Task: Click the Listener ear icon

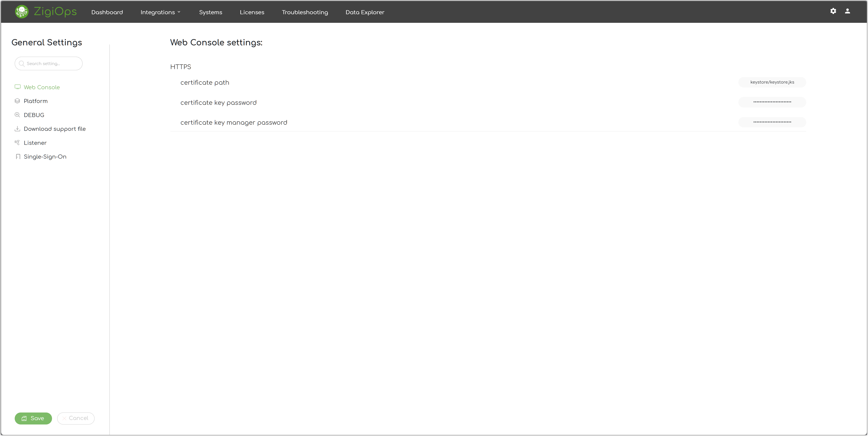Action: click(x=17, y=142)
